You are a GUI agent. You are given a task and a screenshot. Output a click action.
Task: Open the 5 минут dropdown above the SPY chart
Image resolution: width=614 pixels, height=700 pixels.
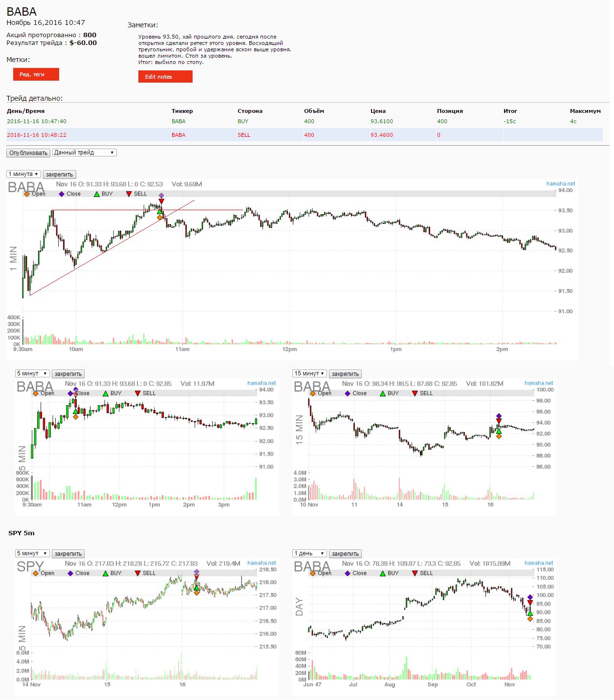32,553
